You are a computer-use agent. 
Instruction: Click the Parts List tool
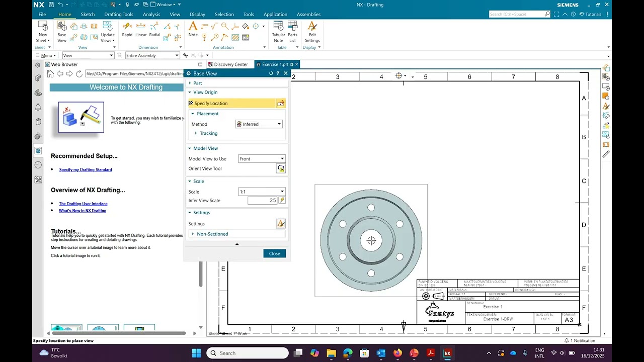[292, 31]
